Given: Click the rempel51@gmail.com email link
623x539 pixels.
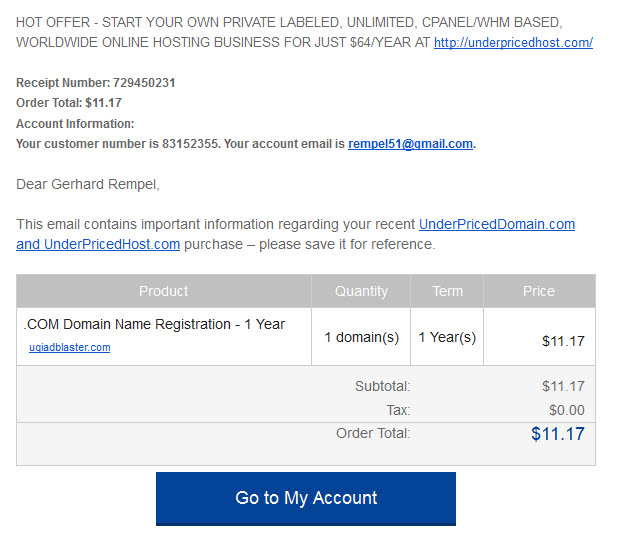Looking at the screenshot, I should click(x=410, y=144).
